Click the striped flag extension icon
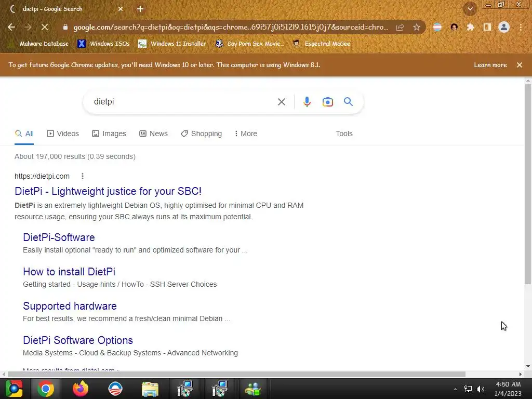 coord(437,28)
